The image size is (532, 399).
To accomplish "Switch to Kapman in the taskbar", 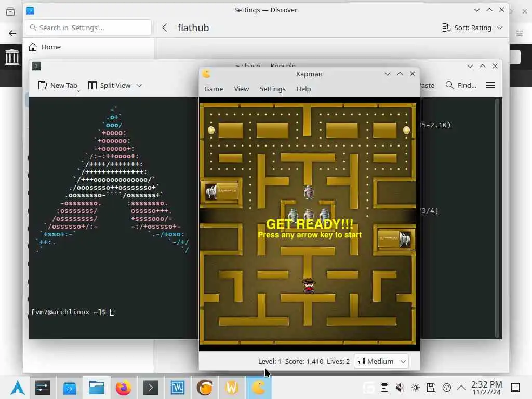I will point(259,388).
